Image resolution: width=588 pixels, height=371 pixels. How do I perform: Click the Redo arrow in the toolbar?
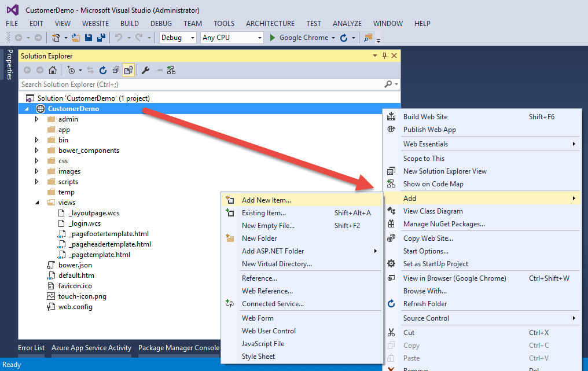click(x=139, y=38)
